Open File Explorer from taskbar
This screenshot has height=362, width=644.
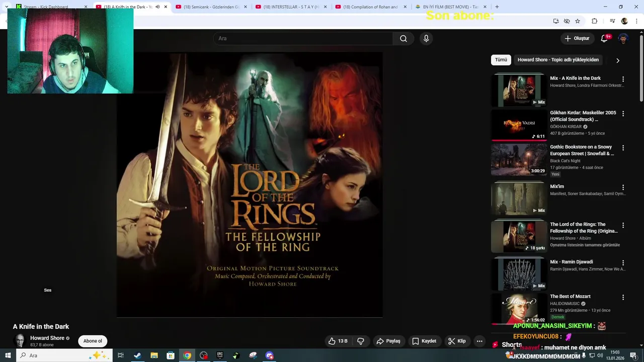154,355
